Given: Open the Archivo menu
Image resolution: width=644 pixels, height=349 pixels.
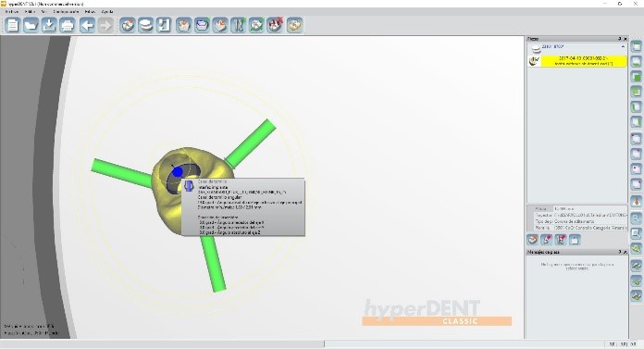Looking at the screenshot, I should click(12, 11).
